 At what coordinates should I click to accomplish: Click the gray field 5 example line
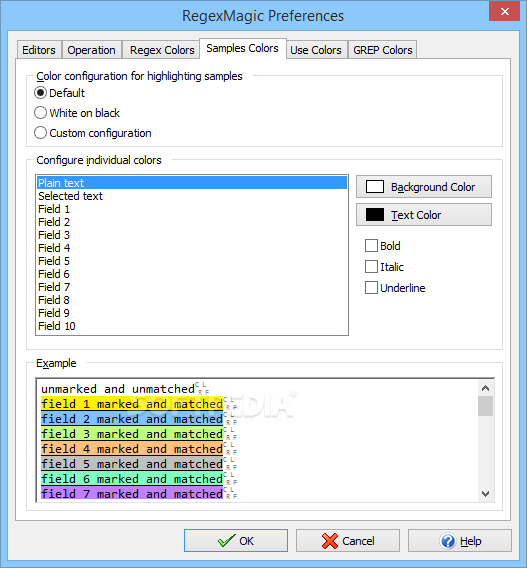click(132, 464)
